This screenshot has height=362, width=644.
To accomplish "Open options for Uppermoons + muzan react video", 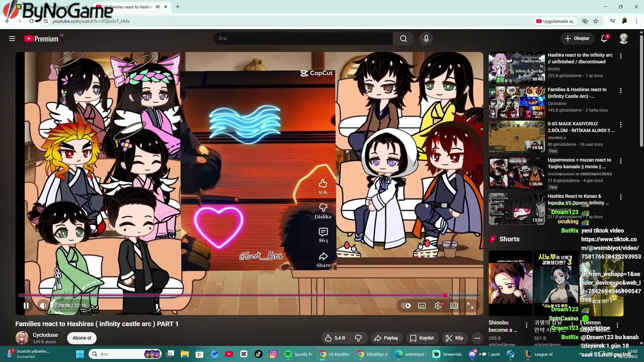I will coord(621,161).
